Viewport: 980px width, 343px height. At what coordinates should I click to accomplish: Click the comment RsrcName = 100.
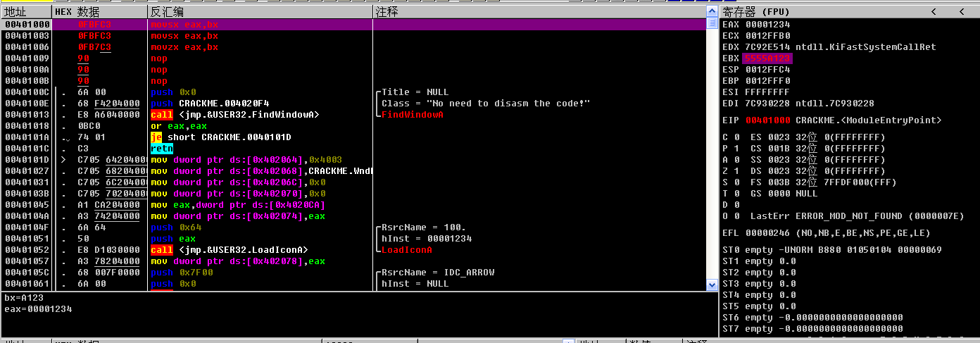click(423, 227)
